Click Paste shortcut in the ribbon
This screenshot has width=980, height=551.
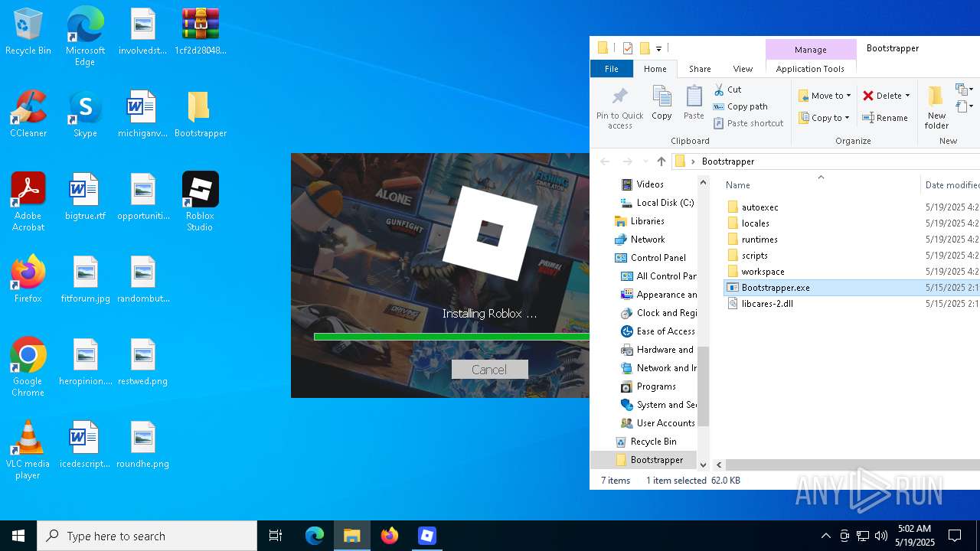click(x=748, y=123)
